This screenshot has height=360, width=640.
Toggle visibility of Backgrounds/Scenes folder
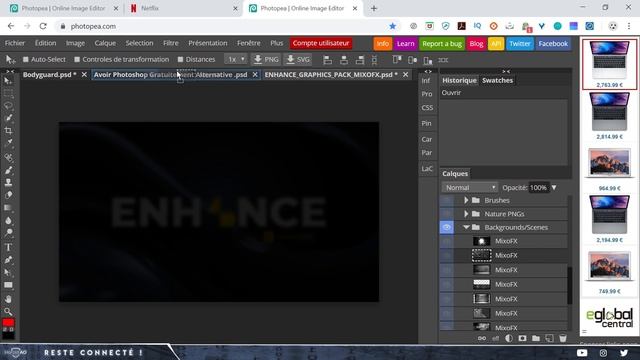coord(447,227)
